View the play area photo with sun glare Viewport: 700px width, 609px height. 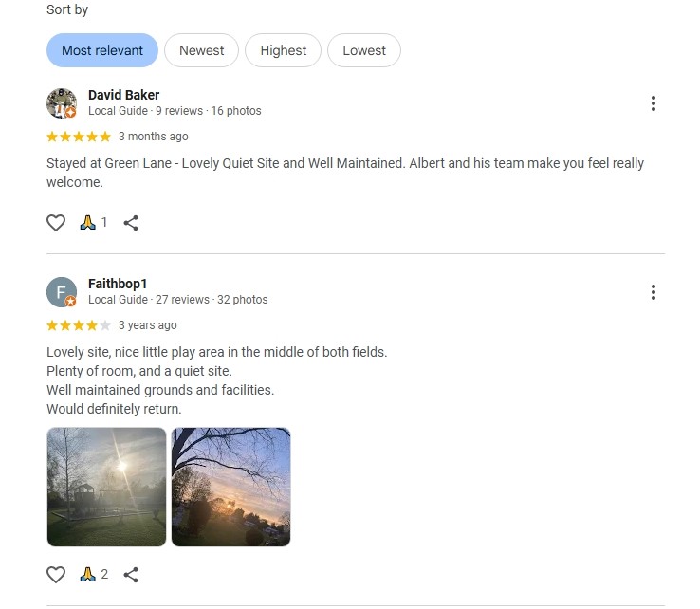(106, 487)
